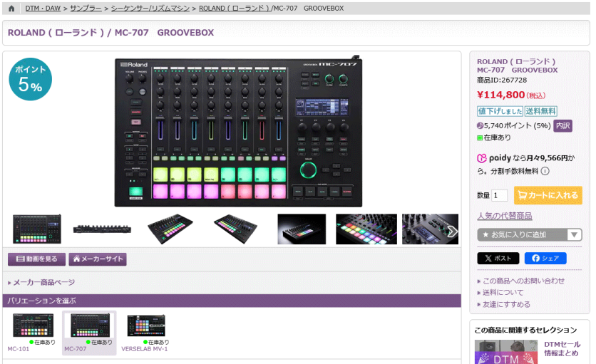Add item with カートに入れる button

[x=548, y=195]
